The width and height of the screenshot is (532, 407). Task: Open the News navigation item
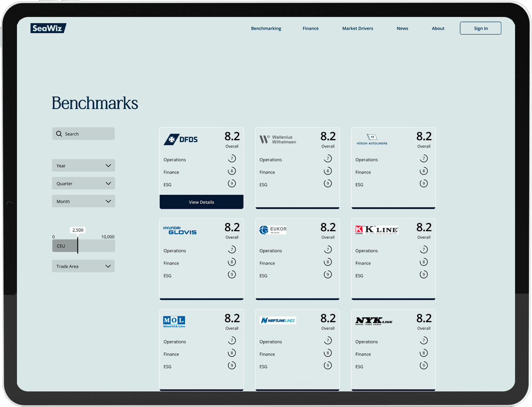(402, 28)
